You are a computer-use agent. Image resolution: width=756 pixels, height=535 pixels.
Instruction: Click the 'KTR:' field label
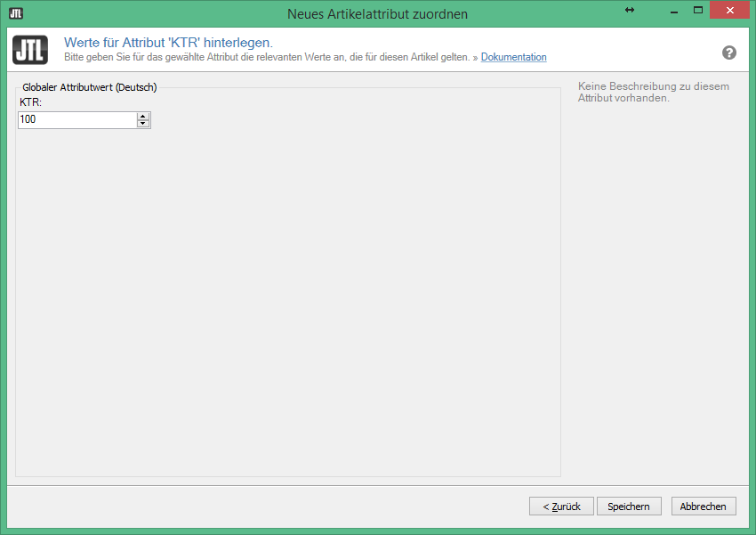pyautogui.click(x=31, y=103)
